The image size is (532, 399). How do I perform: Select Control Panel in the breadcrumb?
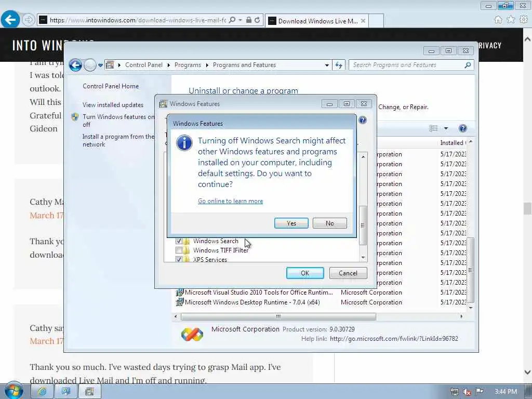(x=144, y=65)
